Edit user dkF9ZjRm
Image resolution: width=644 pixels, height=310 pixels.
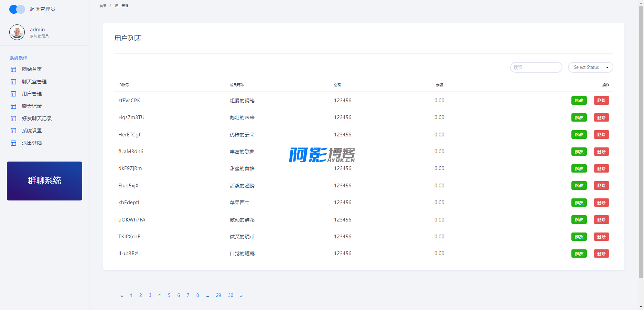pos(579,168)
